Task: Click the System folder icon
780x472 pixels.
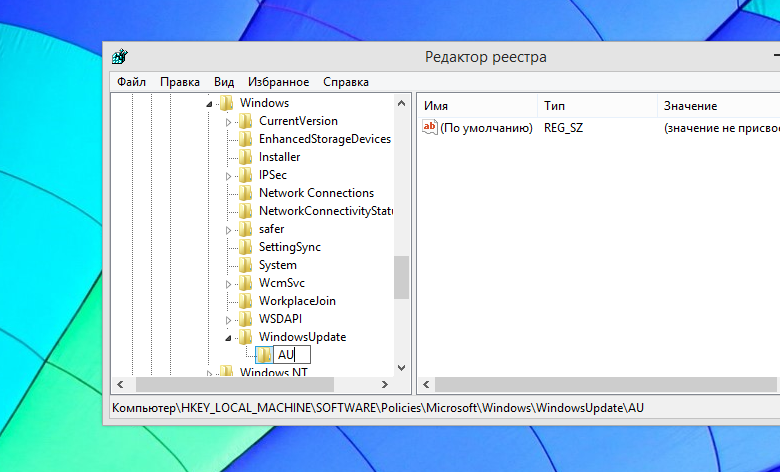Action: point(245,265)
